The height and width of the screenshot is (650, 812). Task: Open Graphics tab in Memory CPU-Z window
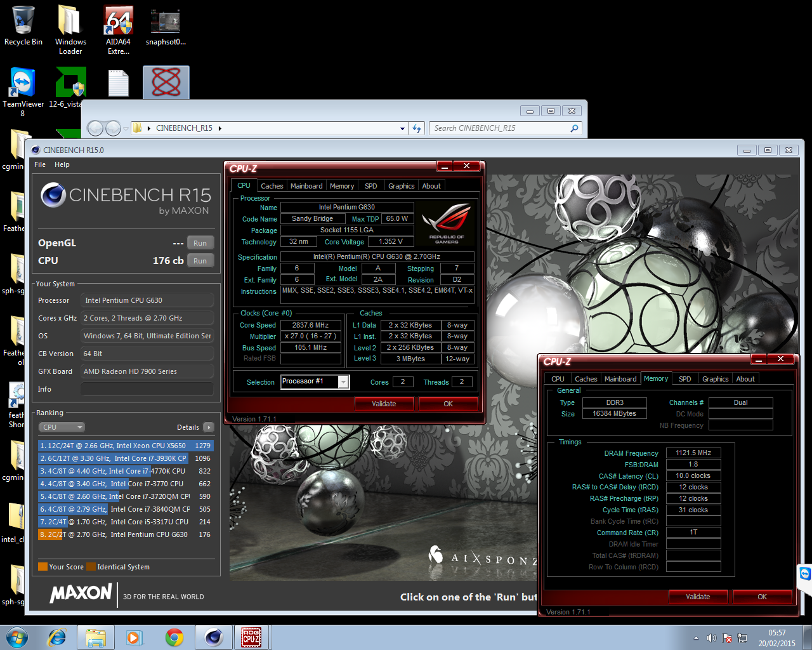(x=716, y=379)
